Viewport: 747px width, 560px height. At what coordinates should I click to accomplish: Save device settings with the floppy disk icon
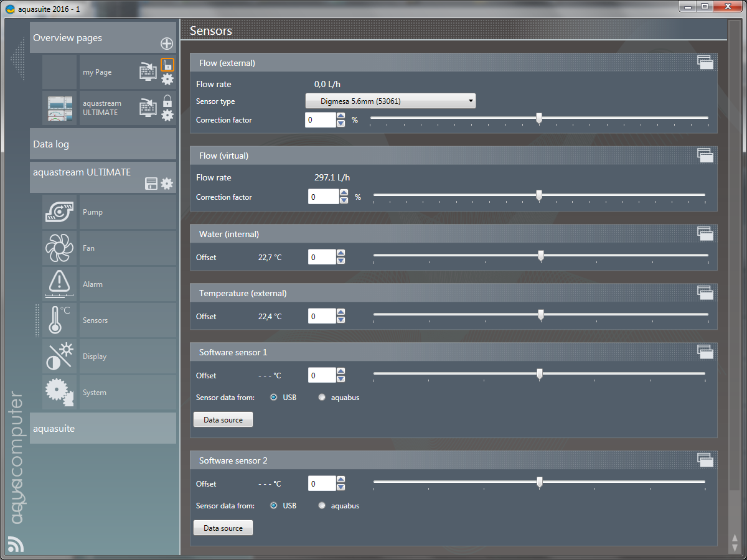(151, 184)
